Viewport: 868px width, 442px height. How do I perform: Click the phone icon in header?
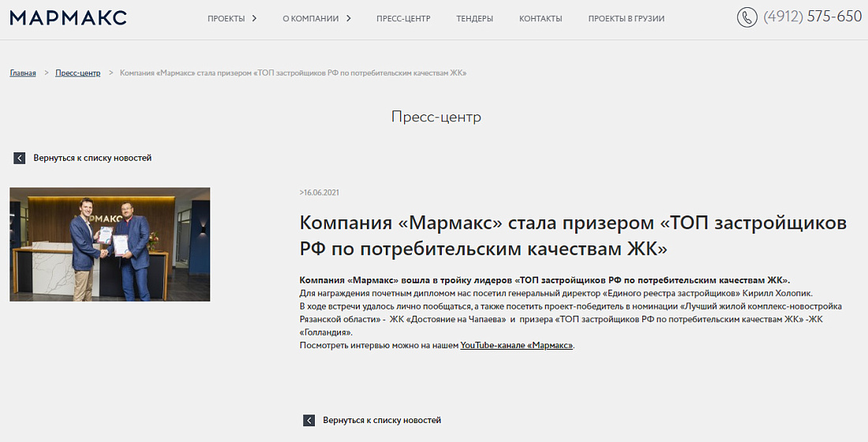(746, 17)
